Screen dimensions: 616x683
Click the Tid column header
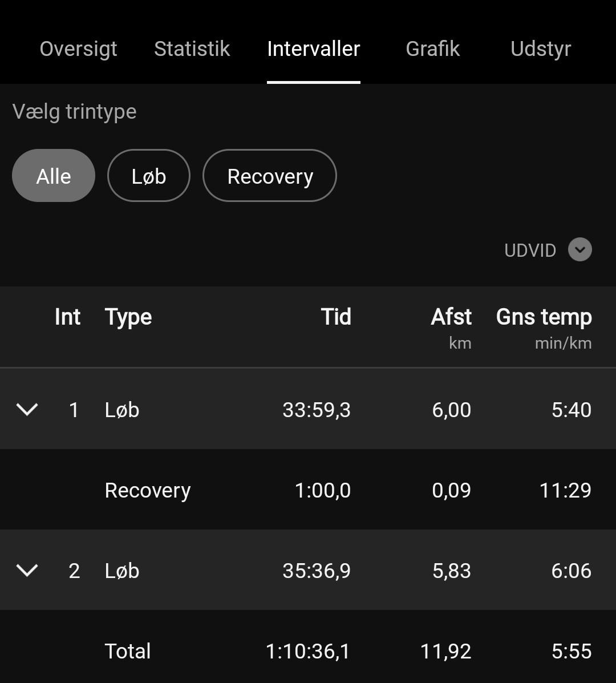click(335, 317)
